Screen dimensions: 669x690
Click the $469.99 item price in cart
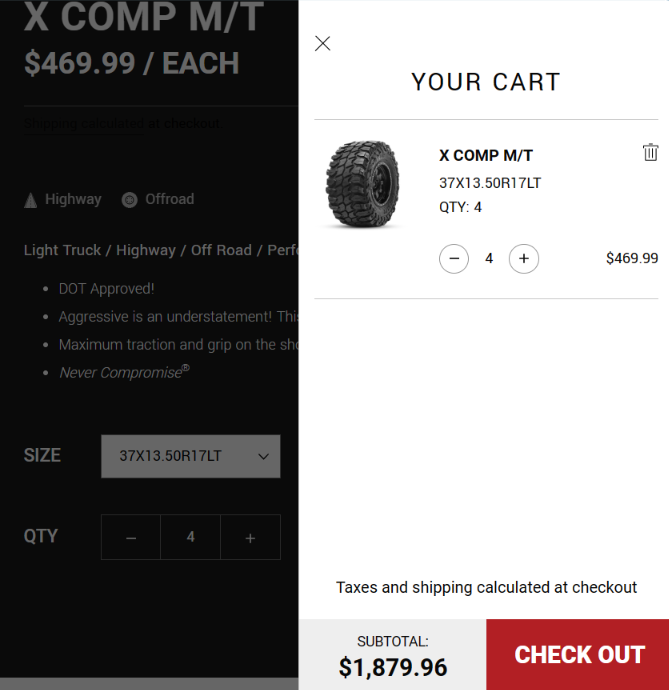(x=631, y=258)
